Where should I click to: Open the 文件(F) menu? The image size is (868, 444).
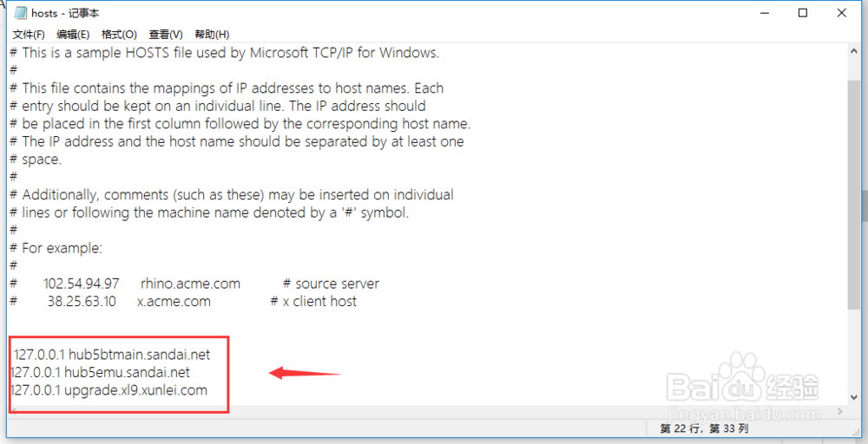coord(28,35)
